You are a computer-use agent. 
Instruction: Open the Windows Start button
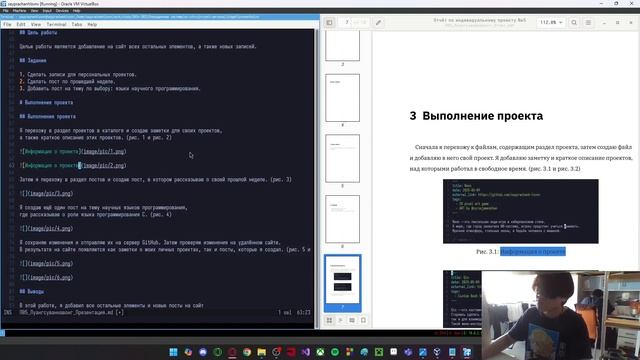pyautogui.click(x=173, y=352)
